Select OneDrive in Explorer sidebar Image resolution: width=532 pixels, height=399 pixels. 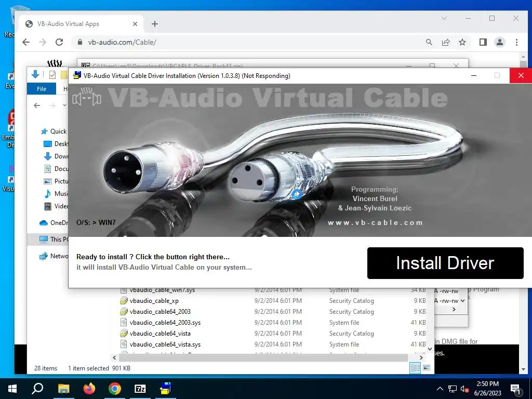tap(54, 222)
